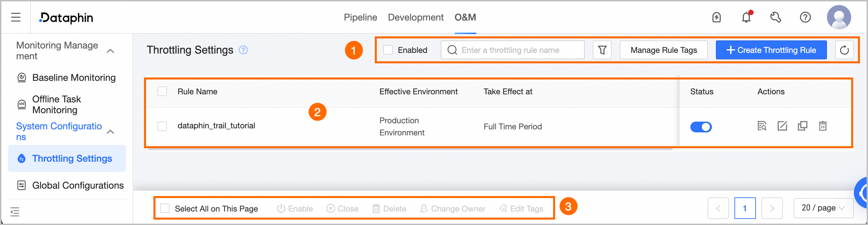Click the Create Throttling Rule button
Screen dimensions: 868x225
tap(771, 50)
